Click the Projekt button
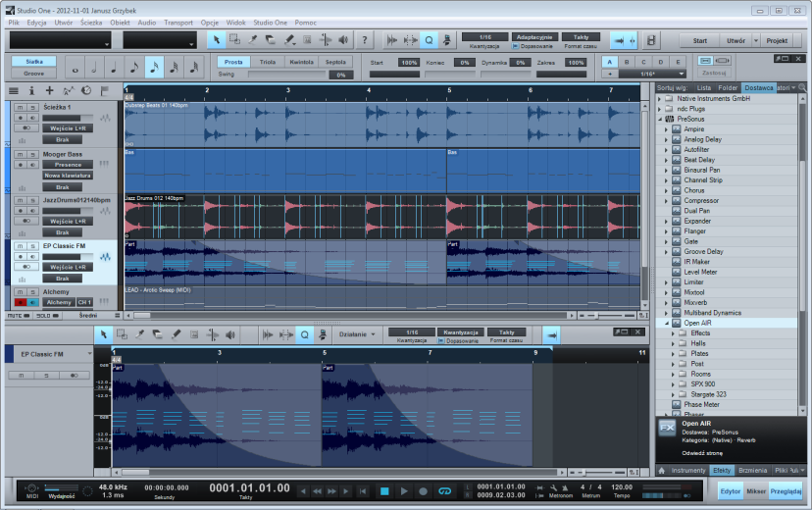Viewport: 812px width, 510px height. coord(777,40)
